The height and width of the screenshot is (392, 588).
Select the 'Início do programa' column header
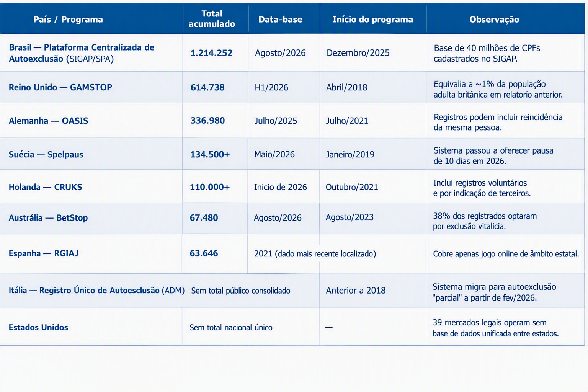373,20
